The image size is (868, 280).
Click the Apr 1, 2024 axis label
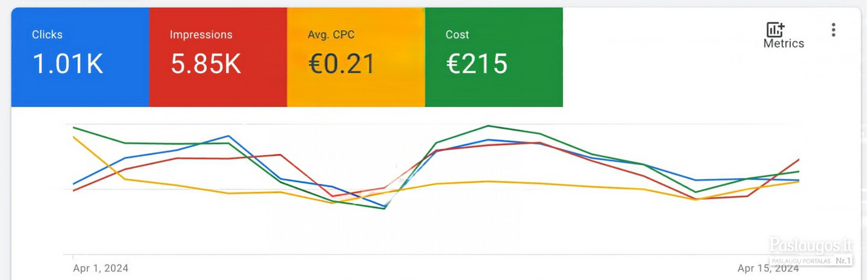click(101, 268)
